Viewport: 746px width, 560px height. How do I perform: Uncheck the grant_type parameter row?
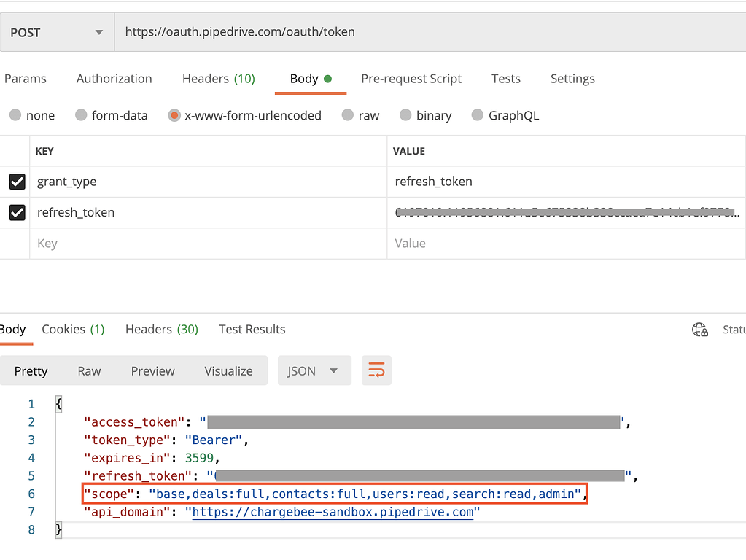coord(18,182)
